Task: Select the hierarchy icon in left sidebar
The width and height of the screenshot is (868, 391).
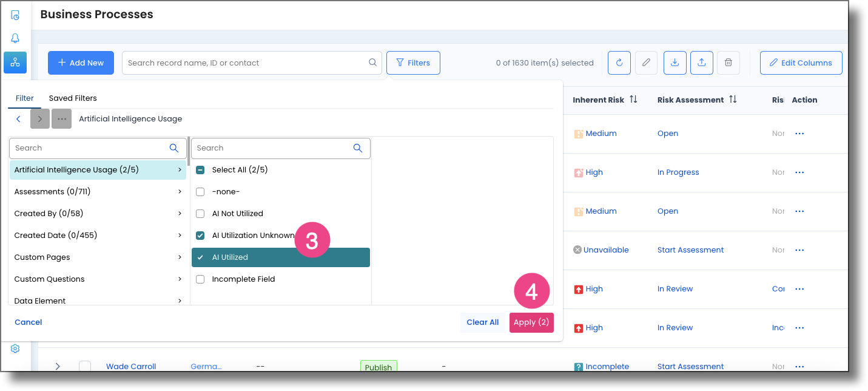Action: [x=15, y=63]
